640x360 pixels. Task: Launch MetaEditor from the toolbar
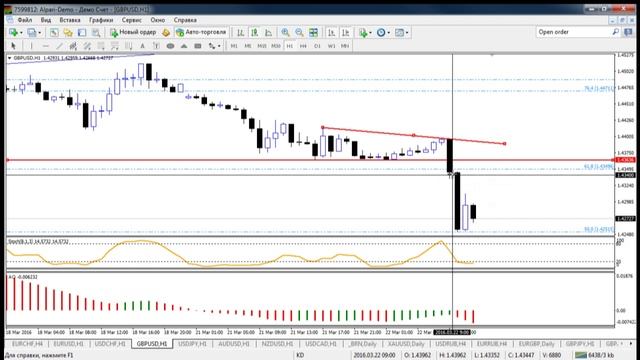click(x=166, y=32)
